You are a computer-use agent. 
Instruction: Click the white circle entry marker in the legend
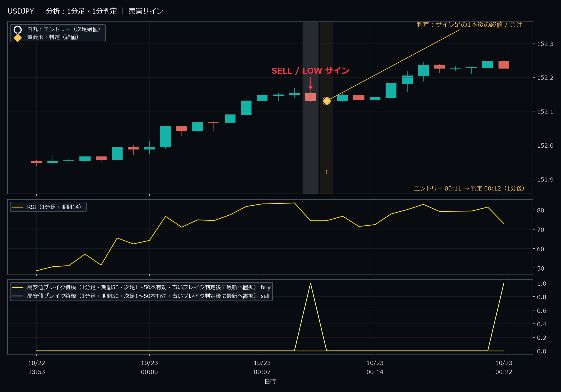pyautogui.click(x=18, y=30)
